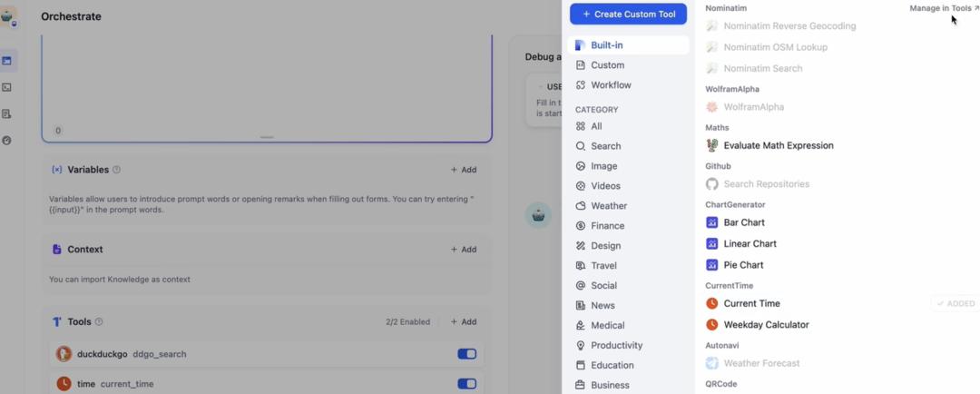Toggle the duckduckgo ddgo_search tool switch

point(467,354)
